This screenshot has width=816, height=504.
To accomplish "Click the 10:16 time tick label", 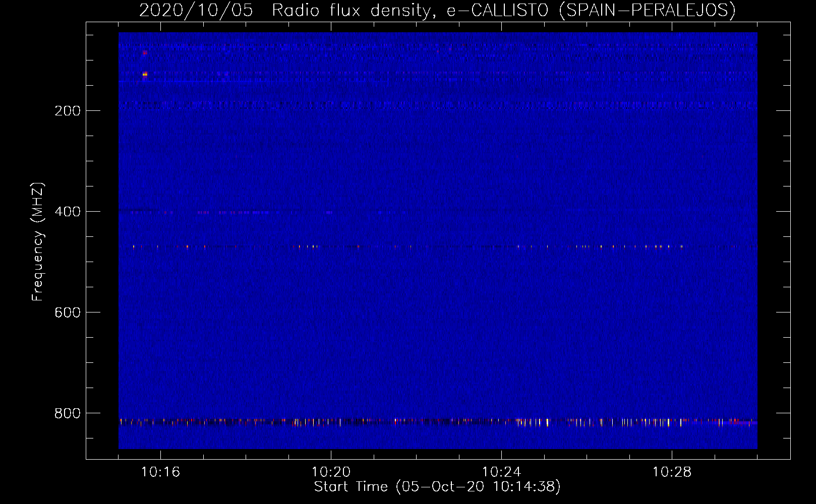I will click(x=160, y=472).
